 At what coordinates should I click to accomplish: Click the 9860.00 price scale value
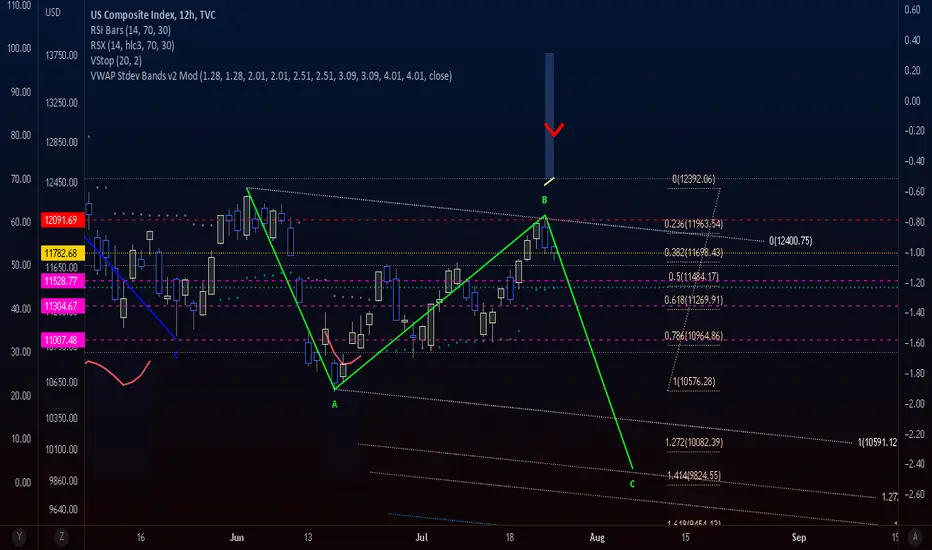tap(63, 481)
